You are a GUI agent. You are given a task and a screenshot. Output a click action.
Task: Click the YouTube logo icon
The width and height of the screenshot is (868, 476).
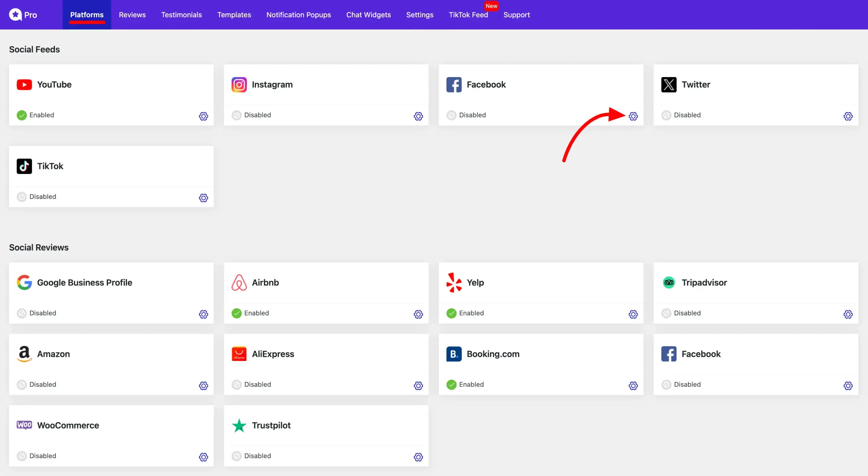click(x=24, y=84)
